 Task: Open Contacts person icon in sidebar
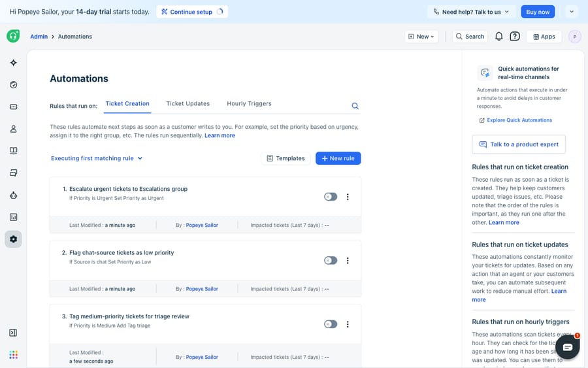click(x=14, y=129)
